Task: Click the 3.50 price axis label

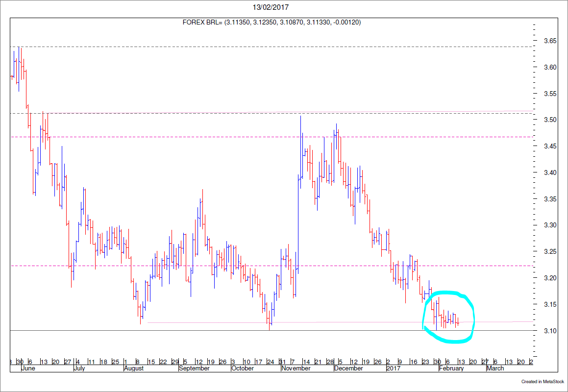Action: point(551,120)
